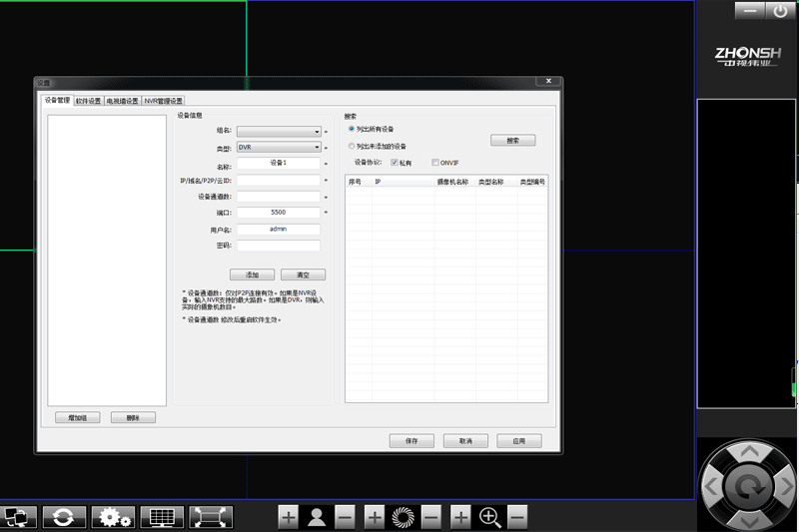The width and height of the screenshot is (799, 532).
Task: Click the 添加 add button
Action: pos(253,274)
